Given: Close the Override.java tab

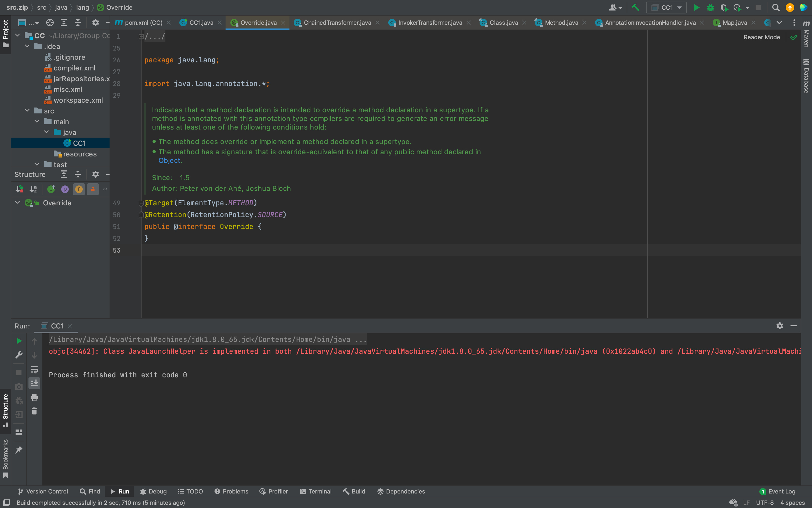Looking at the screenshot, I should (x=283, y=23).
